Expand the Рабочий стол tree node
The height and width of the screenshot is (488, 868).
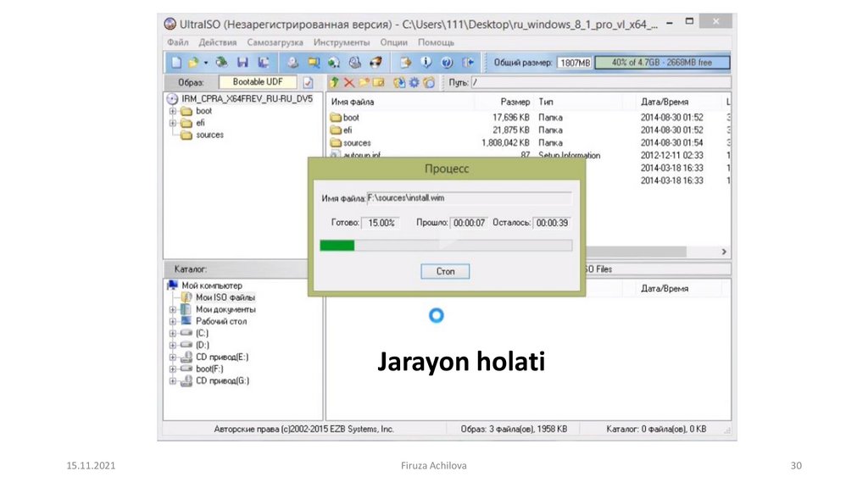pos(173,322)
